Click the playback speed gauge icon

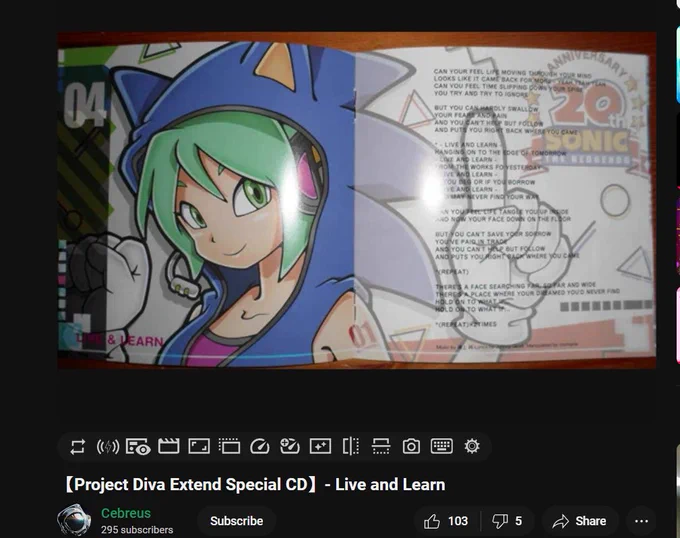point(260,446)
